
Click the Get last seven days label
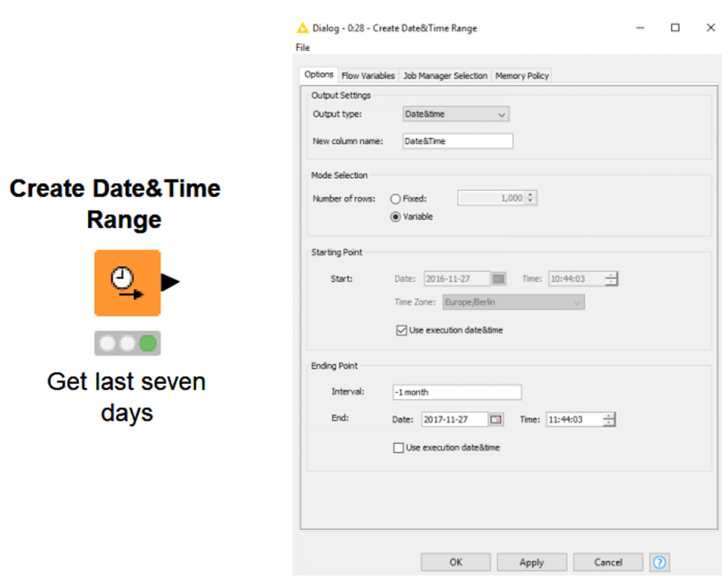[x=127, y=397]
